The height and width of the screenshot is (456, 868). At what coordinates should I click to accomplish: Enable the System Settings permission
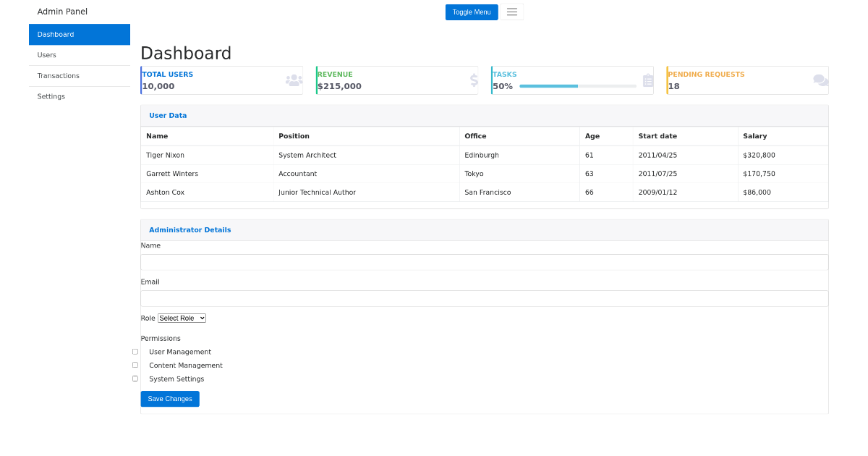135,378
